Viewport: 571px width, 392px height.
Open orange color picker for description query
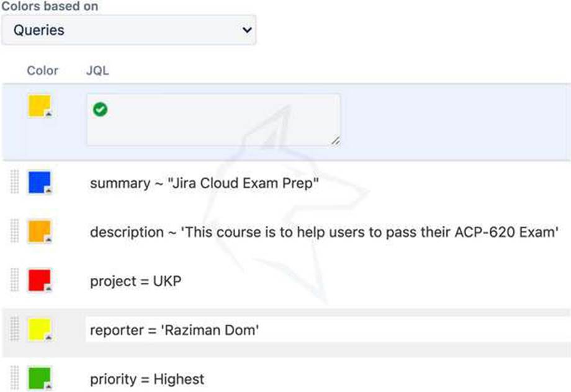click(40, 231)
